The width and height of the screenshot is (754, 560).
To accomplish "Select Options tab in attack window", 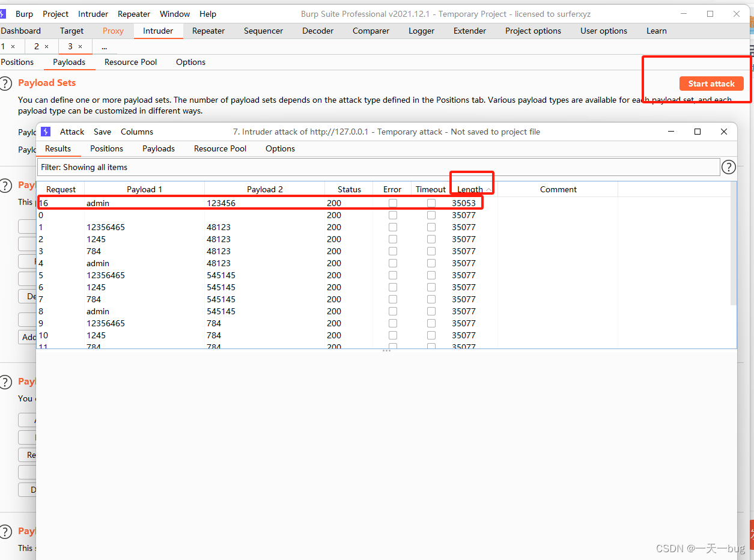I will coord(280,148).
